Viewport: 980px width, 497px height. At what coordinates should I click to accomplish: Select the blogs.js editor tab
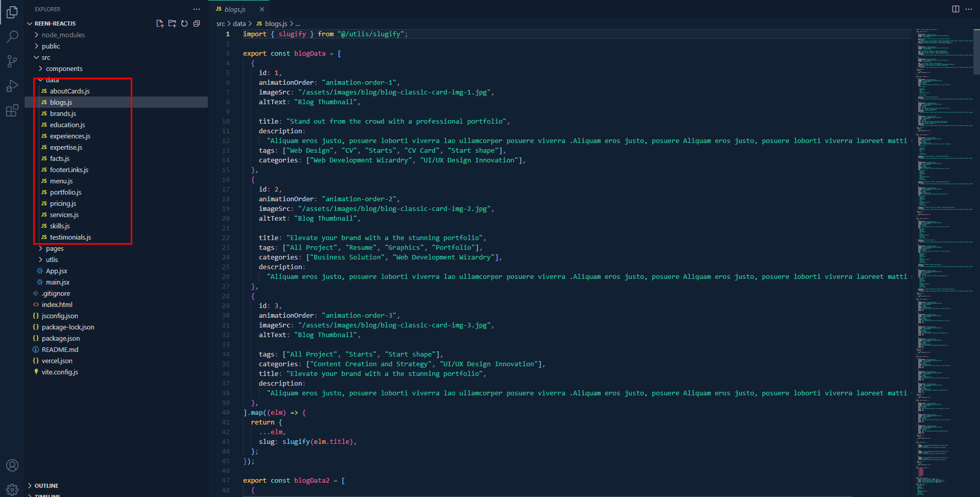pos(235,9)
